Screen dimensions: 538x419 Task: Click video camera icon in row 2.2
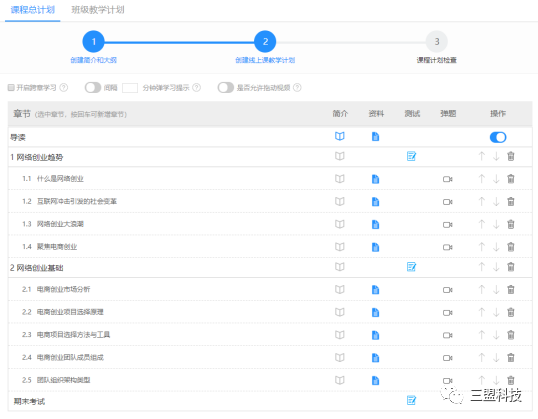(x=447, y=313)
